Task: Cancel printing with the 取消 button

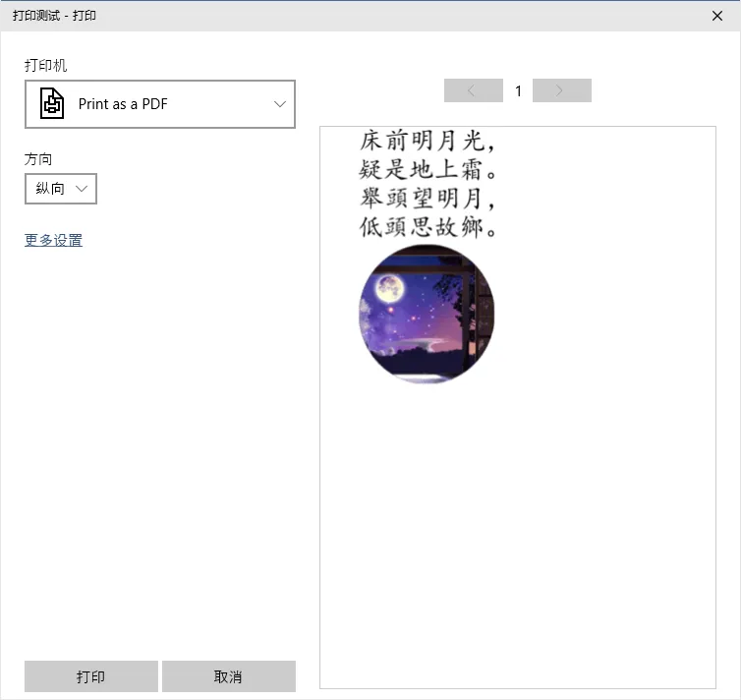Action: (229, 676)
